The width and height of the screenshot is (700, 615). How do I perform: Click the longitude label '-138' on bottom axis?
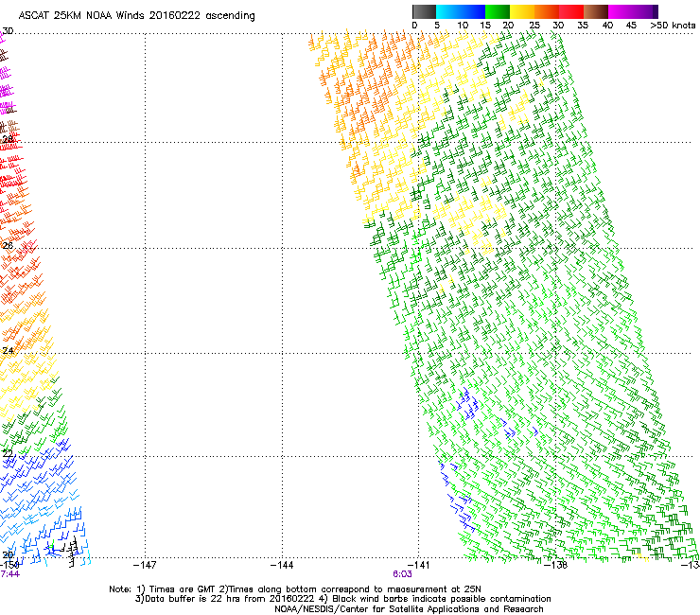[x=556, y=565]
